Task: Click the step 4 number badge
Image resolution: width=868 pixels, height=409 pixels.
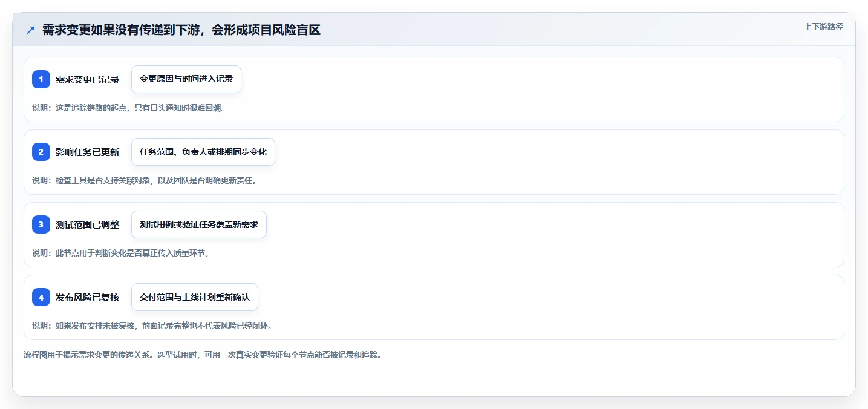Action: pyautogui.click(x=41, y=297)
